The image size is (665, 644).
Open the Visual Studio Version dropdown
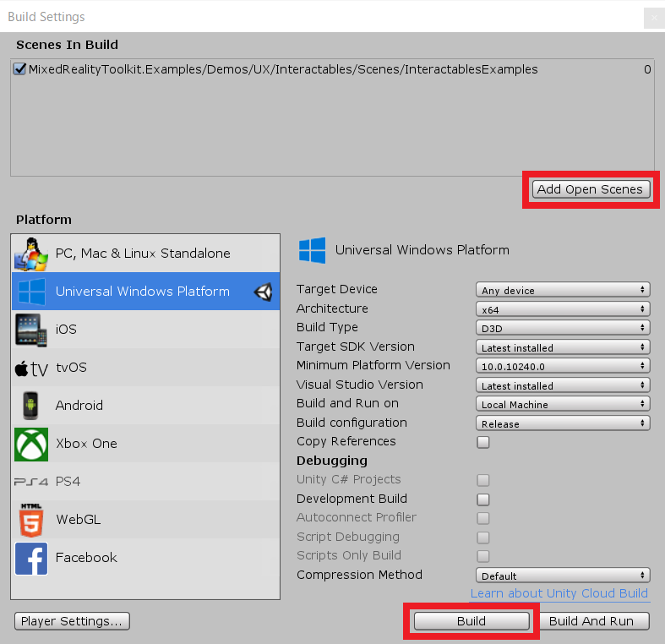pos(563,385)
